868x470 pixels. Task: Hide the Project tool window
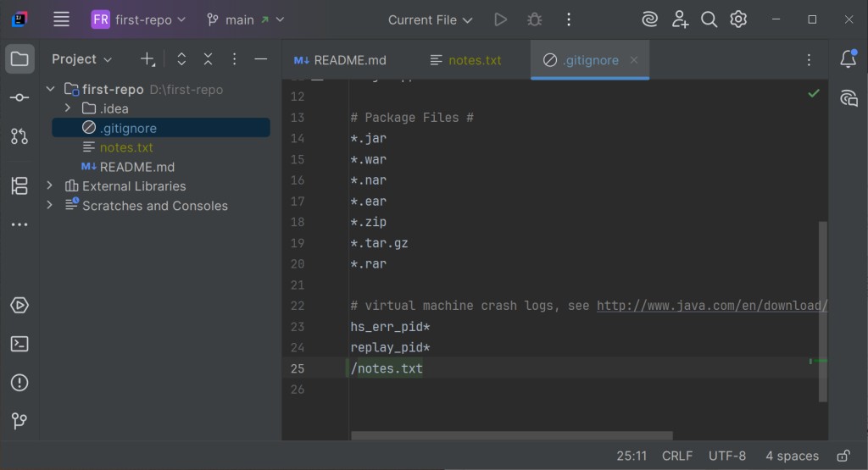click(261, 59)
